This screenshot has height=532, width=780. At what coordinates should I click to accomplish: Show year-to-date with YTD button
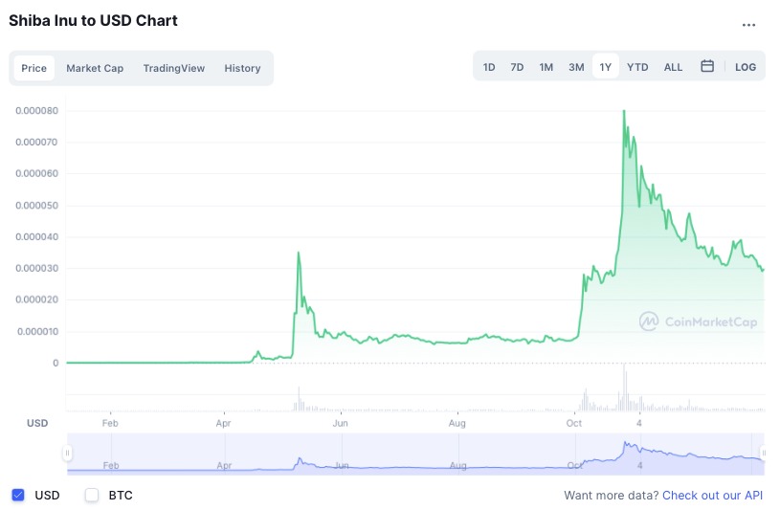637,67
